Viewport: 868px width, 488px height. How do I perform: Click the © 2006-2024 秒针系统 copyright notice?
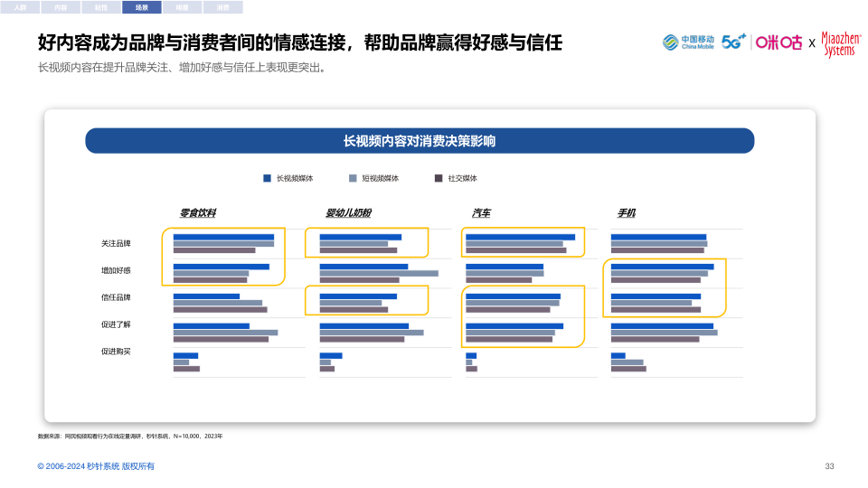[x=96, y=466]
